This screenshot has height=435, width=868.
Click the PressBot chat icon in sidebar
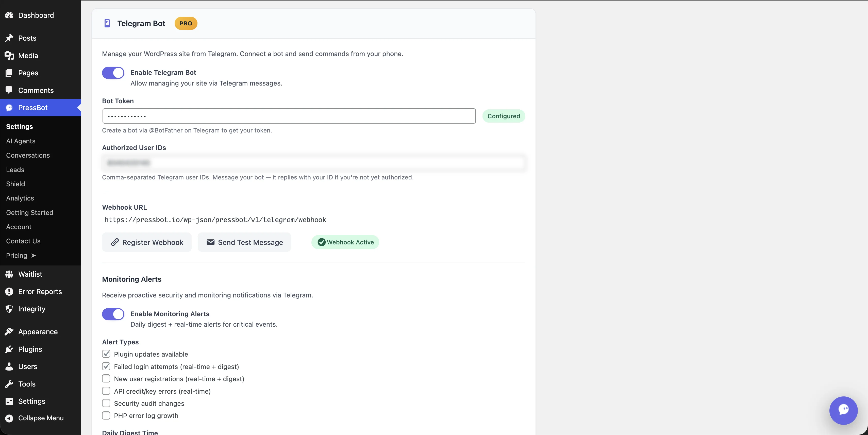(9, 108)
